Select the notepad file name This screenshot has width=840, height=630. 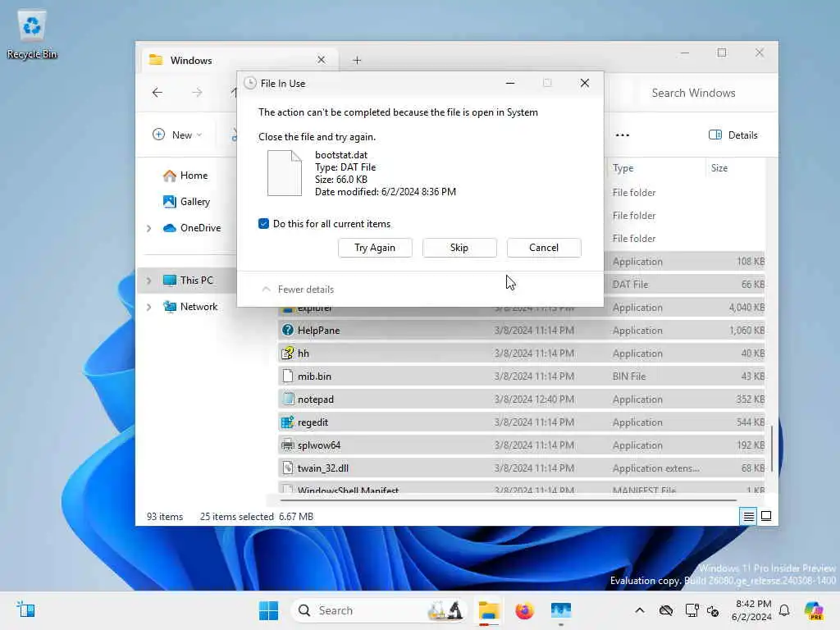pyautogui.click(x=316, y=399)
